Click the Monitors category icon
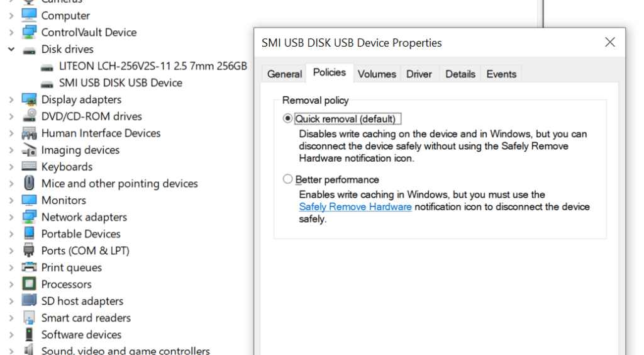 [29, 200]
